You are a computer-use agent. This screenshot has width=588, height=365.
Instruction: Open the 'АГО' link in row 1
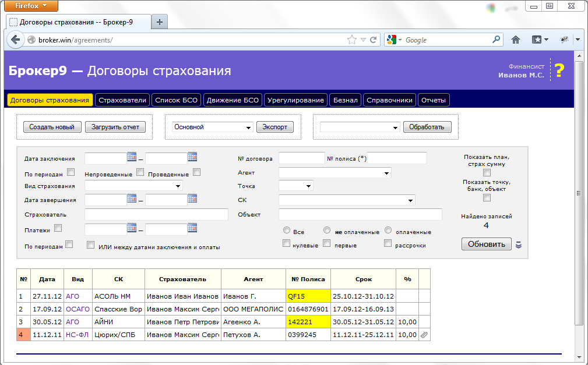[72, 296]
